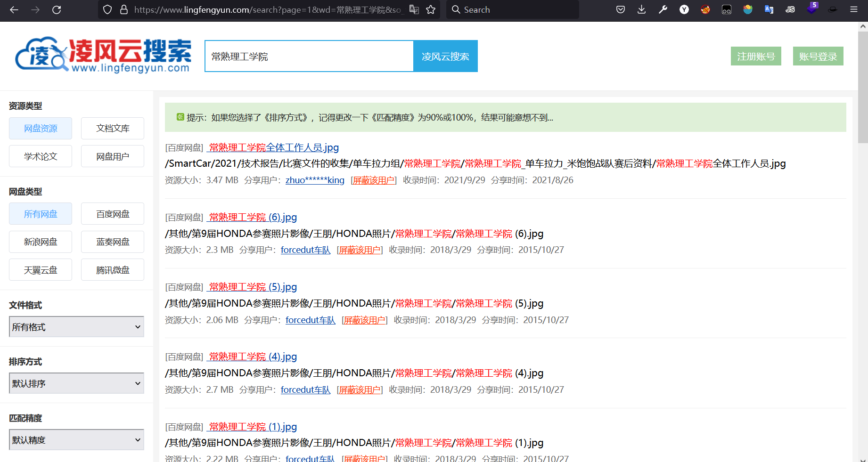Image resolution: width=868 pixels, height=462 pixels.
Task: Filter by 新浪网盘
Action: (41, 242)
